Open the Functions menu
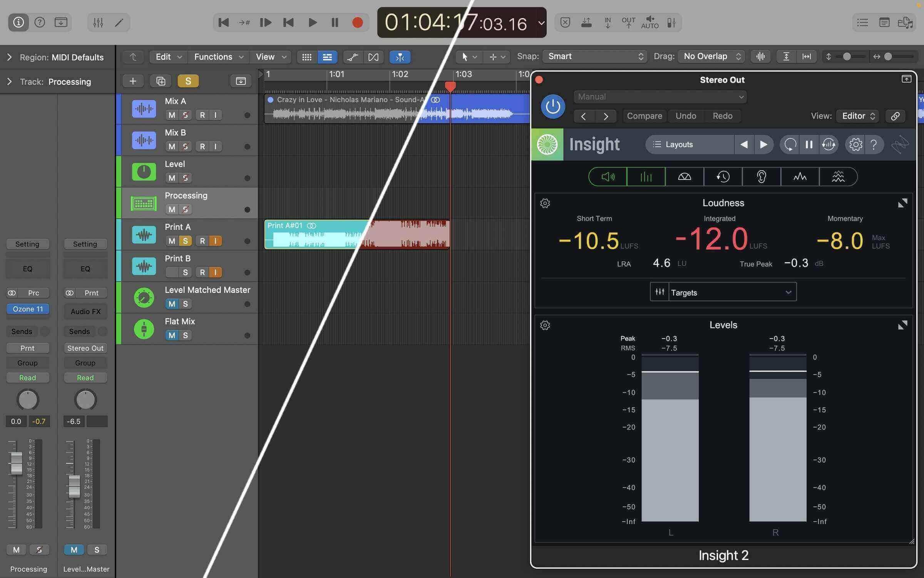Image resolution: width=924 pixels, height=578 pixels. [x=218, y=57]
